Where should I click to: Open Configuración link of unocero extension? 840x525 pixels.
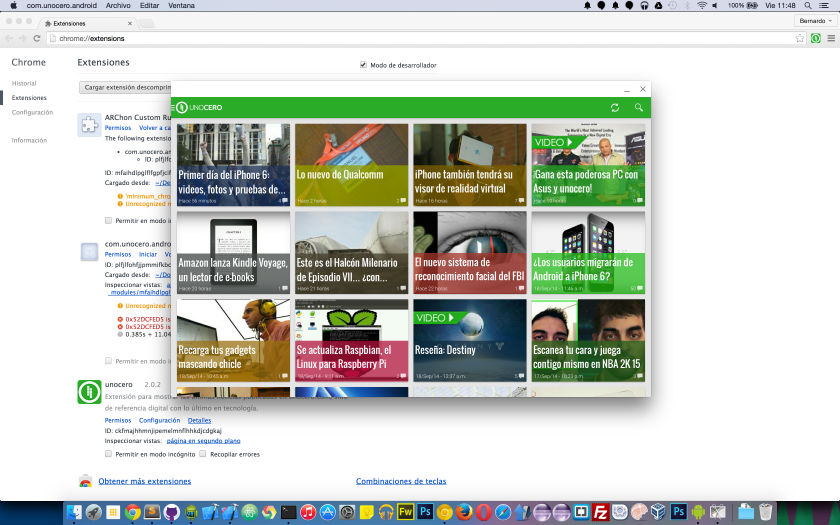coord(160,420)
